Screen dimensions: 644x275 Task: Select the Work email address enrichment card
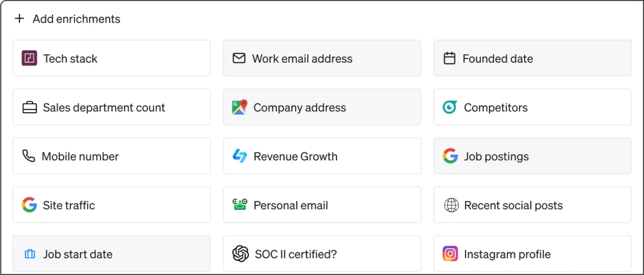322,58
